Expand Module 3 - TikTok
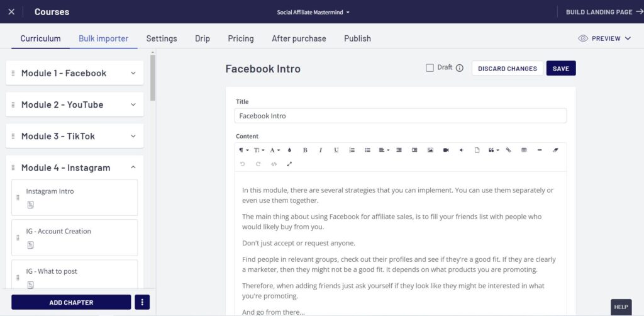Screen dimensions: 644x316 click(x=133, y=136)
